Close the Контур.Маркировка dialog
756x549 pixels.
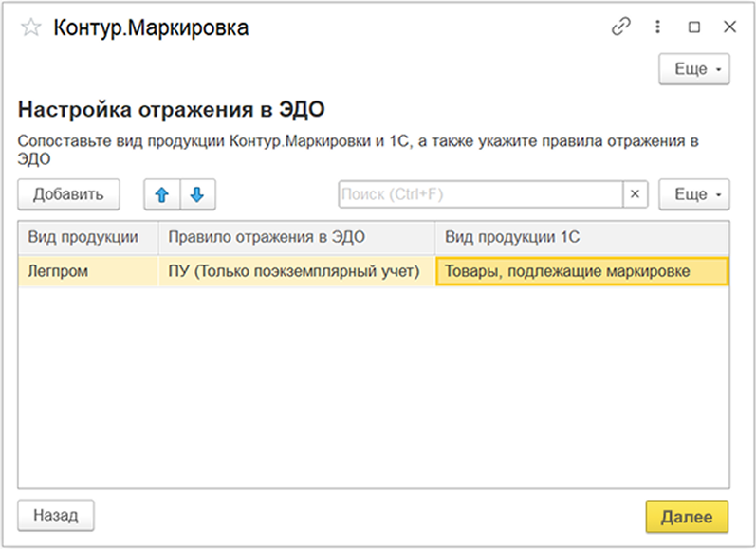pos(730,27)
